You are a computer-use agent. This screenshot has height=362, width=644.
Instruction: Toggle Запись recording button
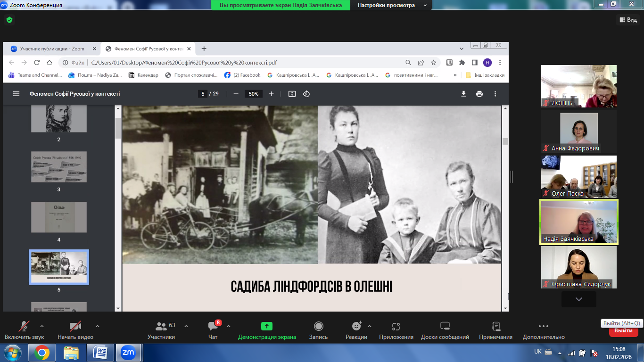[x=318, y=330]
